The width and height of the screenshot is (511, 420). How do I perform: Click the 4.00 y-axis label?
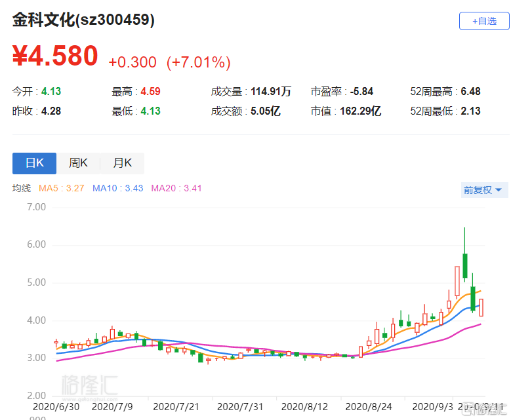[x=36, y=320]
